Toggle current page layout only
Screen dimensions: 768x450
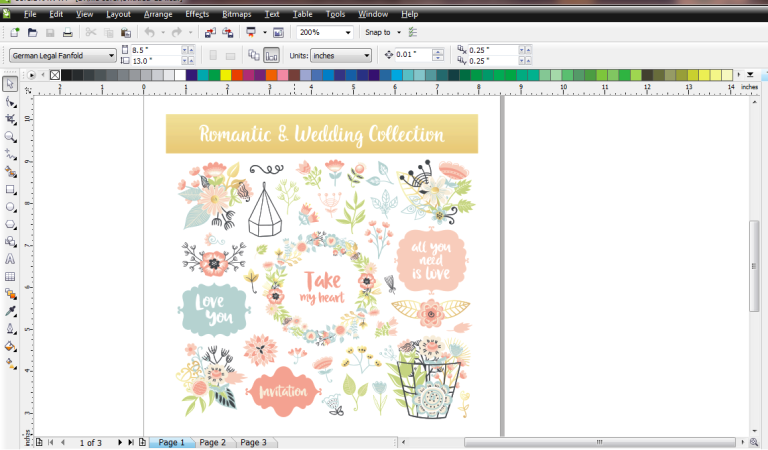pos(271,55)
